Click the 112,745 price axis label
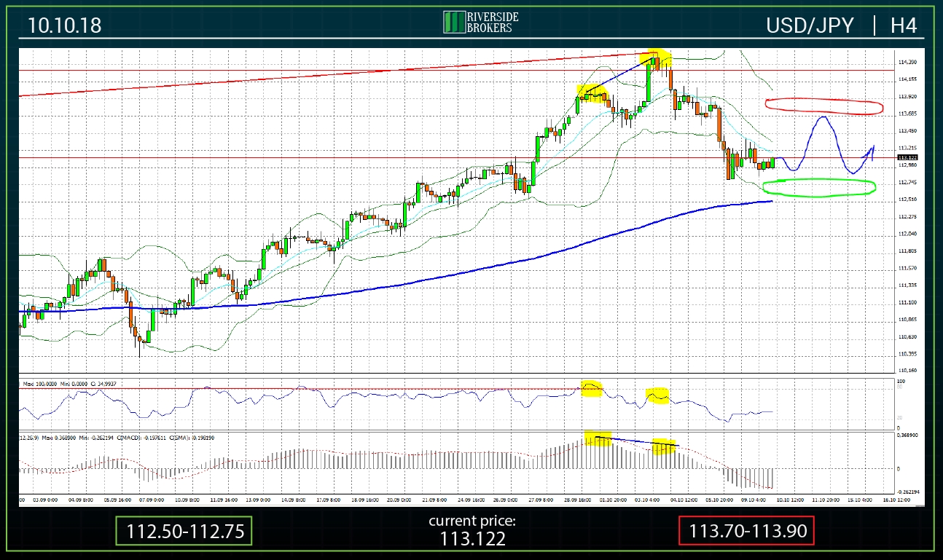The width and height of the screenshot is (943, 560). click(907, 182)
